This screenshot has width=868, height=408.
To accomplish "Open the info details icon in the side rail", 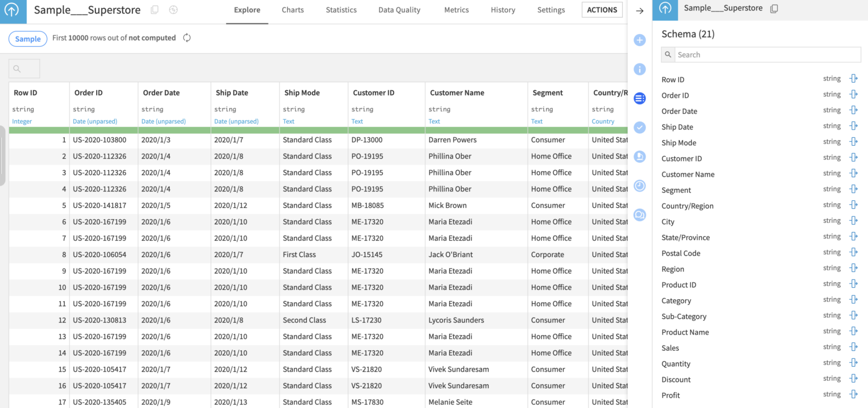I will [x=639, y=69].
